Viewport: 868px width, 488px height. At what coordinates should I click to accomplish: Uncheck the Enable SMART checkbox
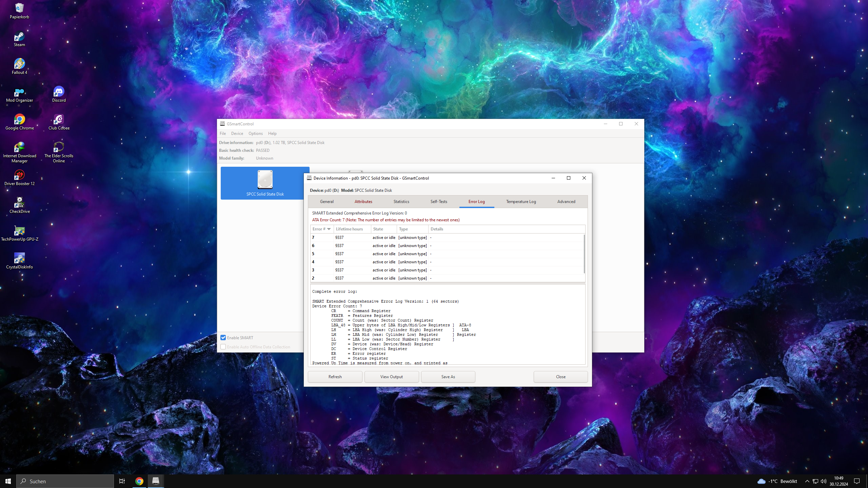(x=223, y=338)
